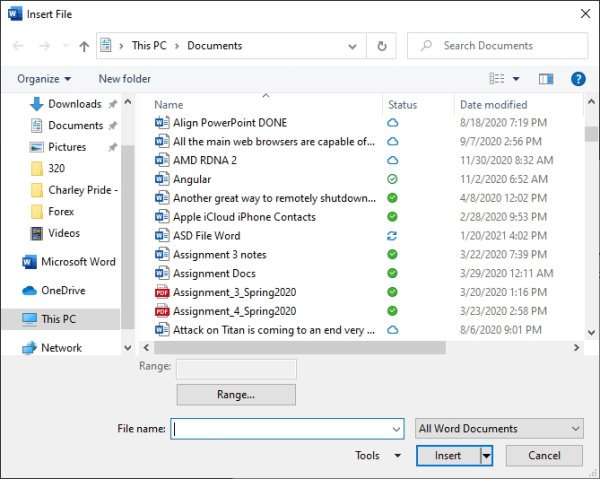Screen dimensions: 600x479
Task: Click This PC in the address breadcrumb
Action: click(149, 46)
